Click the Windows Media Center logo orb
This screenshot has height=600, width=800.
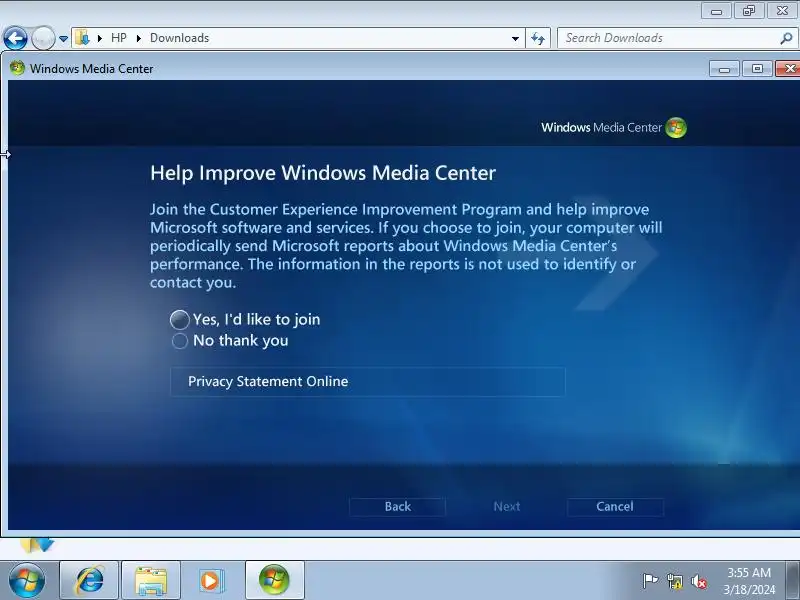click(x=676, y=128)
